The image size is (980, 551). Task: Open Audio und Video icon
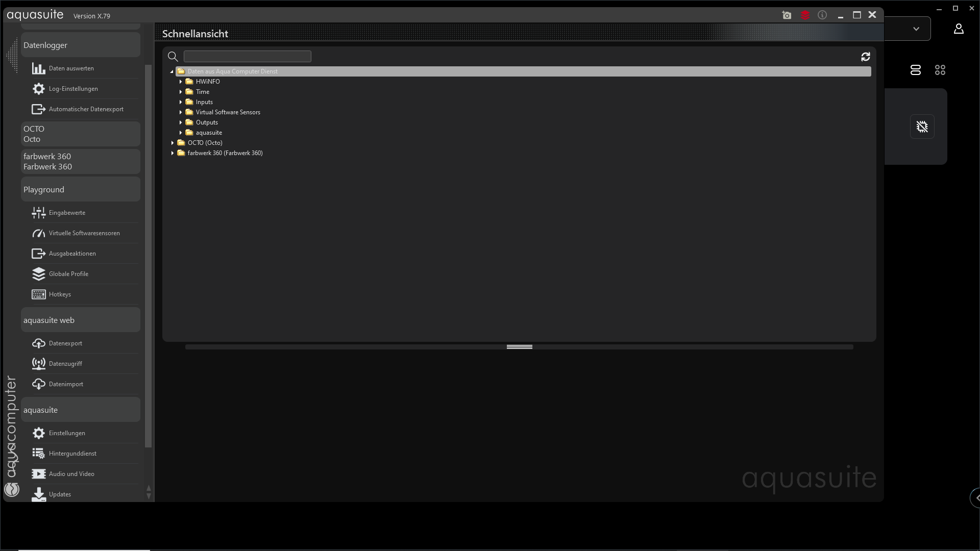click(39, 474)
